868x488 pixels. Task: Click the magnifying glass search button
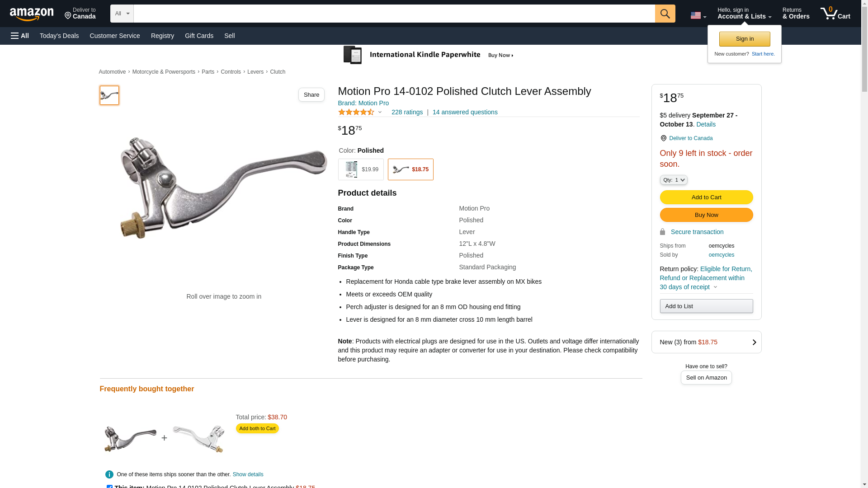(x=665, y=14)
